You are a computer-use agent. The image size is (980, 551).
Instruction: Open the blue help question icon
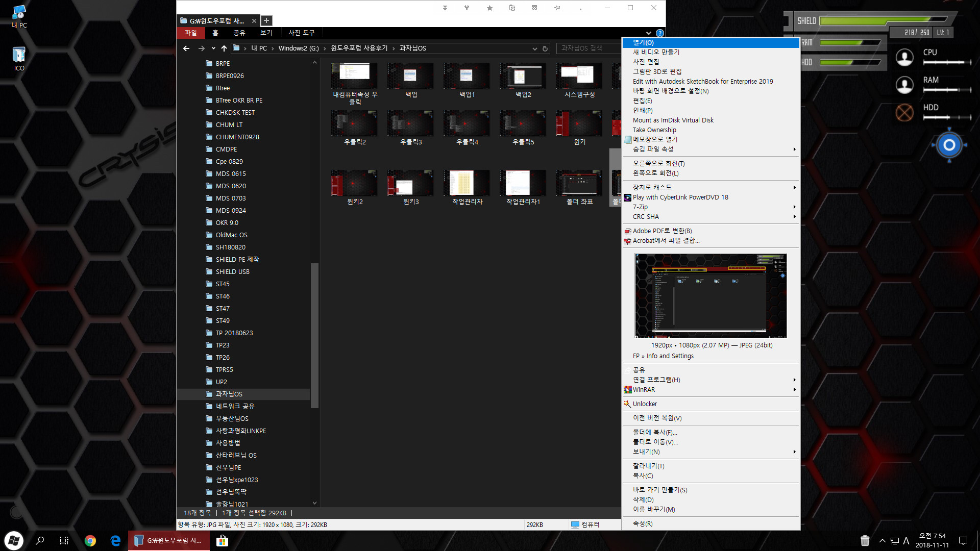tap(659, 33)
